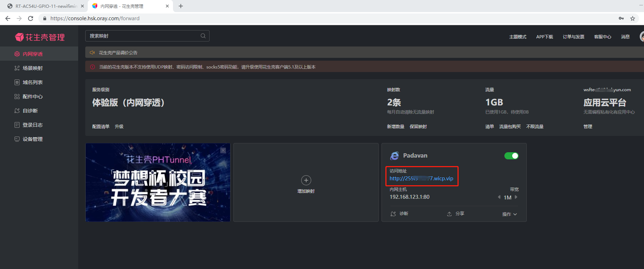The image size is (644, 269).
Task: Bookmark this page with star icon
Action: point(633,18)
